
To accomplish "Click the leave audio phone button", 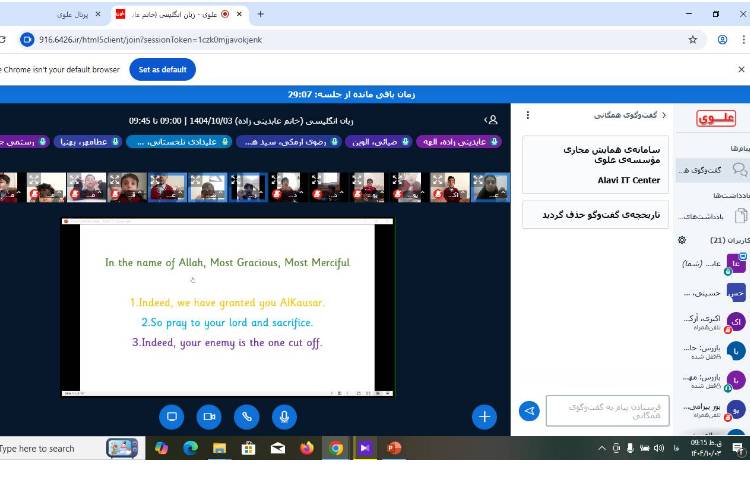I will pyautogui.click(x=246, y=416).
